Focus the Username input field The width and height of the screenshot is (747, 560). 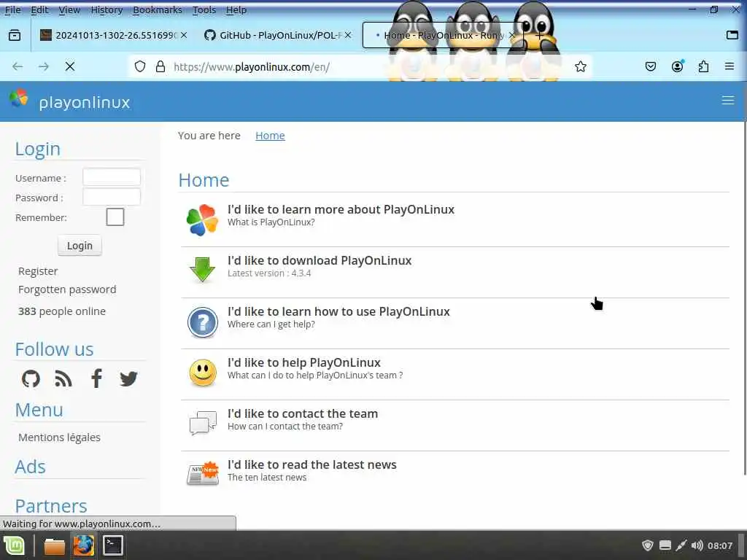point(112,177)
